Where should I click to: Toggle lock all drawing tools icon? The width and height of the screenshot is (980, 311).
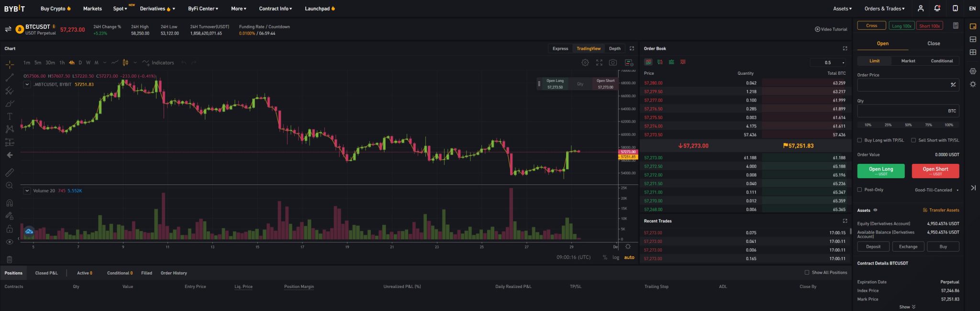10,229
